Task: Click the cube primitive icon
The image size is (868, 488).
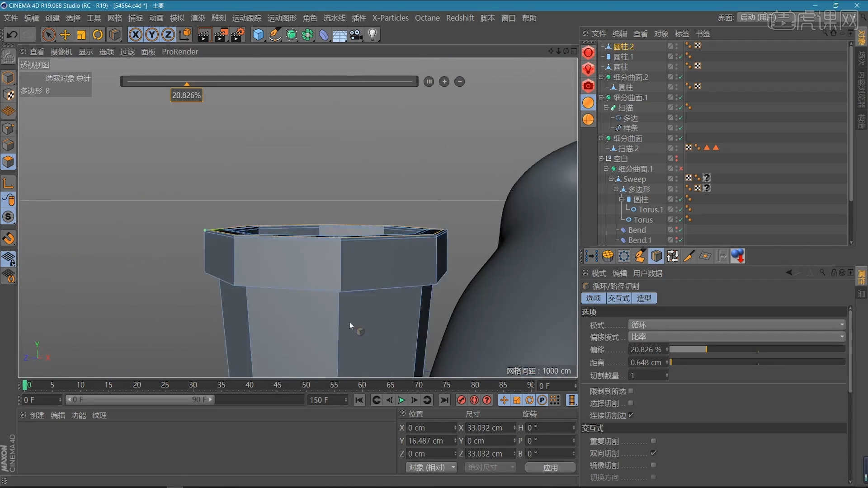Action: [x=258, y=35]
